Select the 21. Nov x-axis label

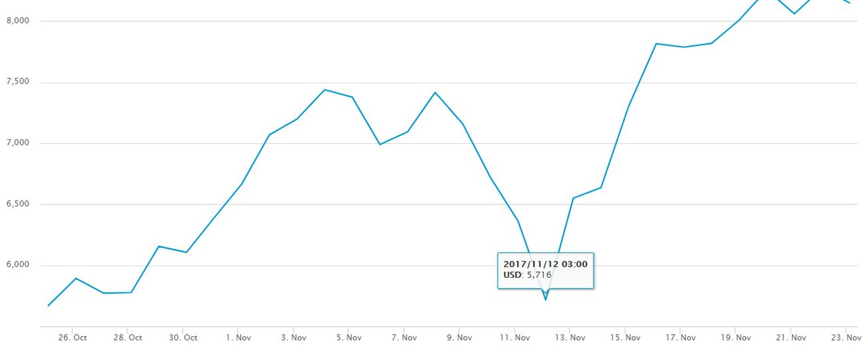pyautogui.click(x=791, y=337)
